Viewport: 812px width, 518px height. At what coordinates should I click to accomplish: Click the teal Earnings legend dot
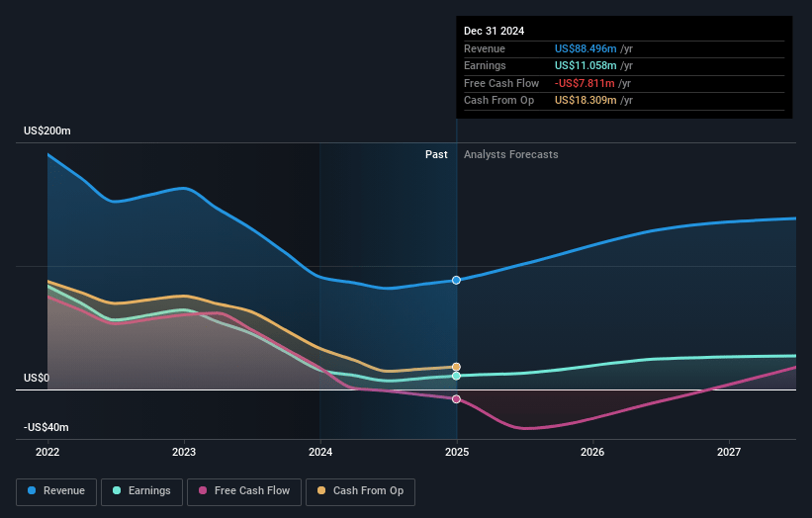(x=117, y=490)
